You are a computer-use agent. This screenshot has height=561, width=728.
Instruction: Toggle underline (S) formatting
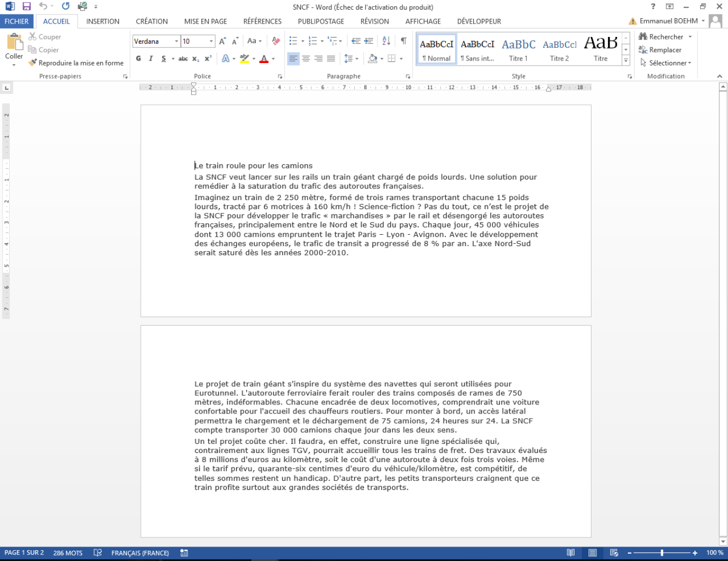164,59
